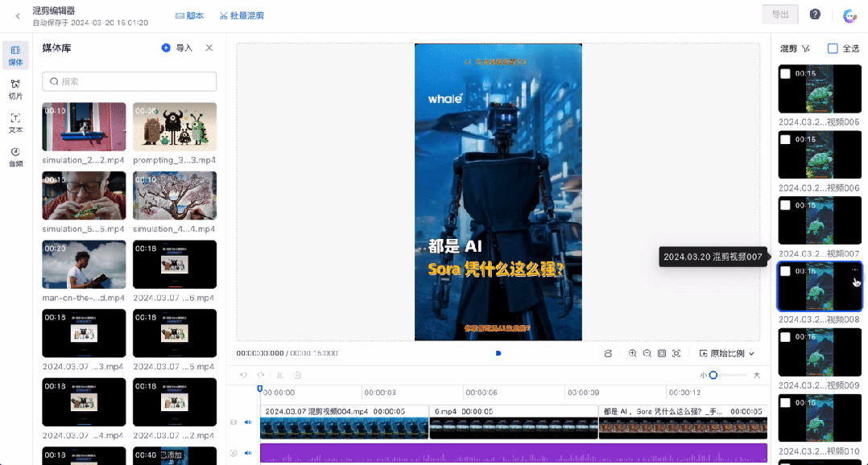This screenshot has width=868, height=465.
Task: Select the 6.mp4 timeline clip
Action: (514, 422)
